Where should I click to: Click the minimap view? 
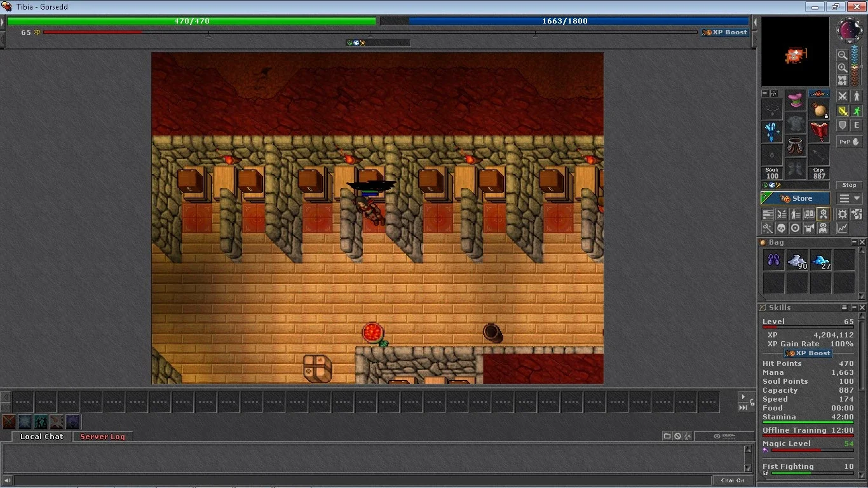point(796,52)
